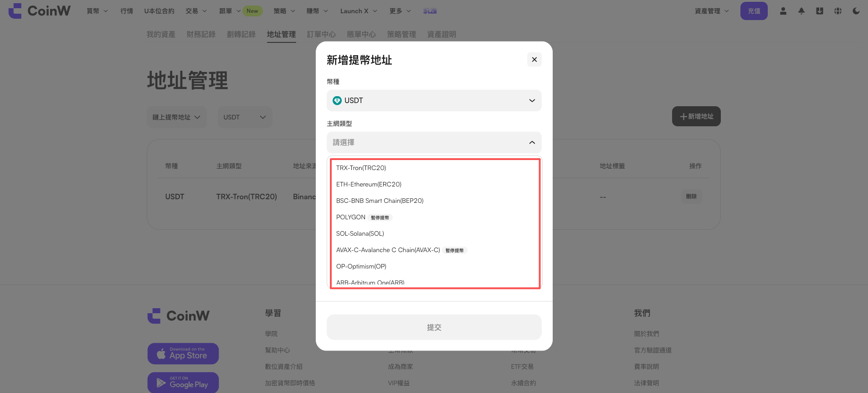Viewport: 868px width, 393px height.
Task: Expand the 交易 menu
Action: (196, 11)
